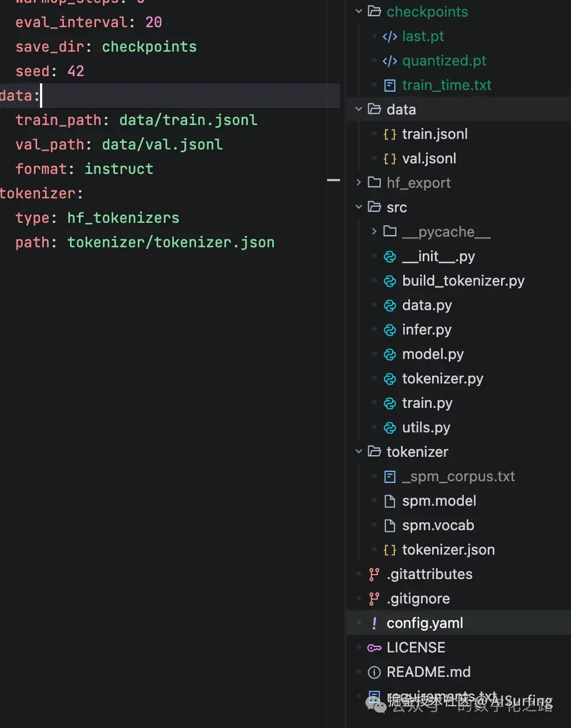Open infer.py in the src folder
Screen dimensions: 571x728
(427, 330)
